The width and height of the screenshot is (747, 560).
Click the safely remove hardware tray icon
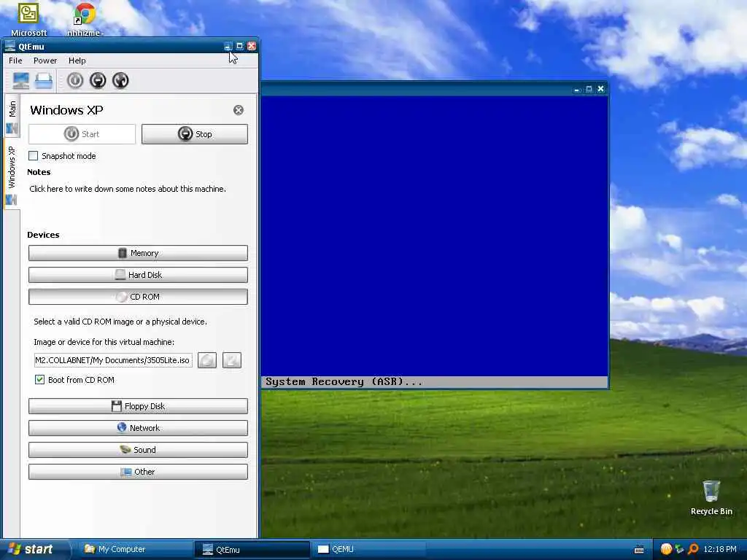[x=679, y=550]
